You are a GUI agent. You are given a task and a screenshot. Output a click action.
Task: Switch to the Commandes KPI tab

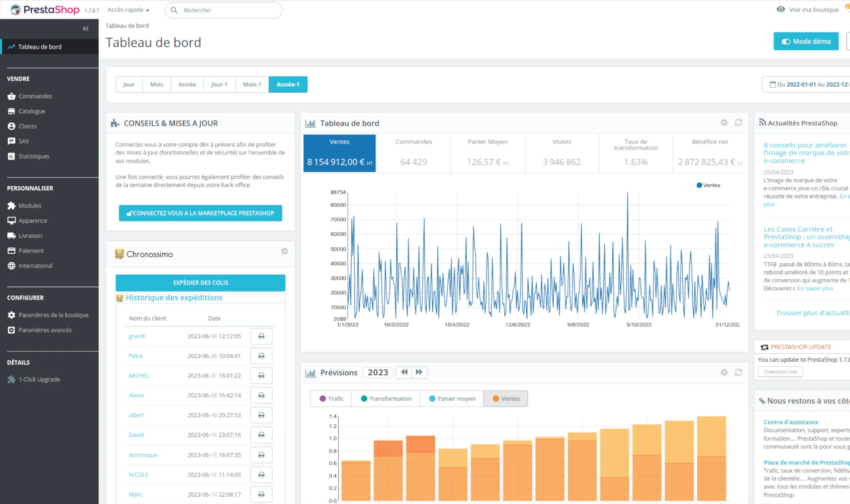tap(413, 153)
